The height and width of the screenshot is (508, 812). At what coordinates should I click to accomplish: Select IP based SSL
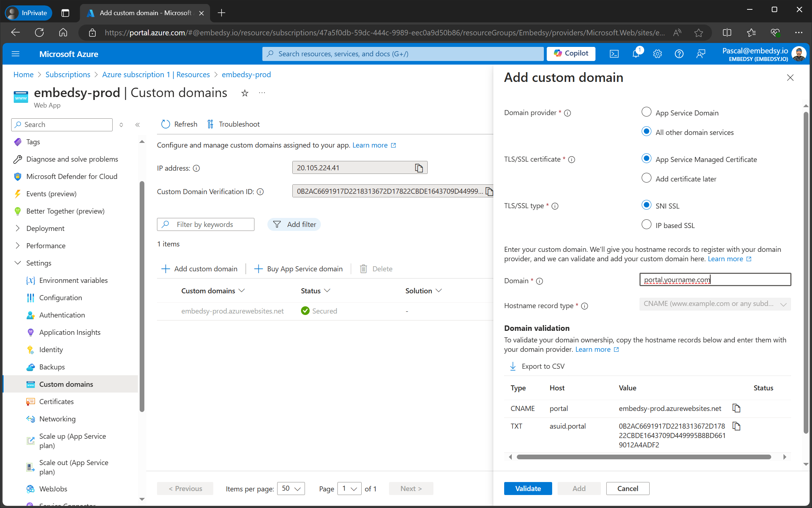(x=646, y=224)
